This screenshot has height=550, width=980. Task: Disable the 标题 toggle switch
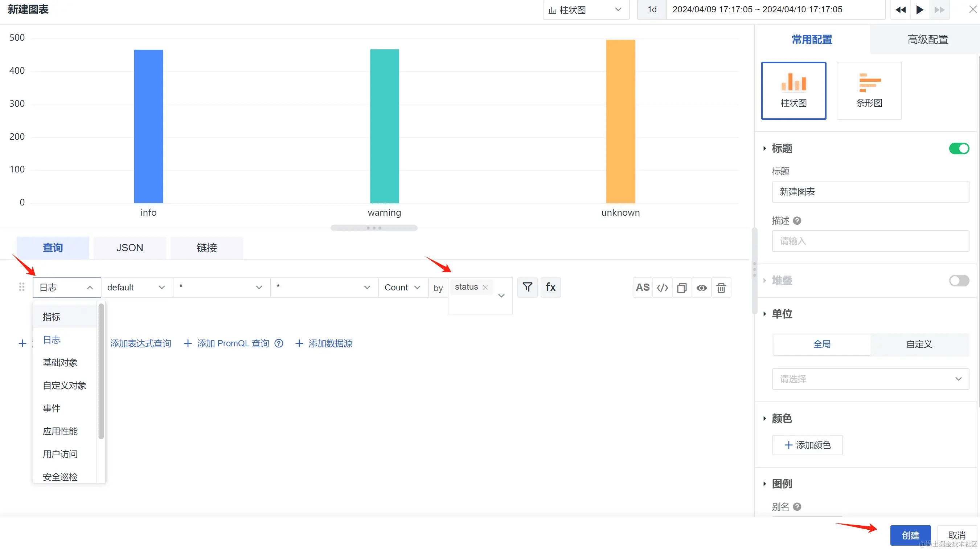point(959,148)
